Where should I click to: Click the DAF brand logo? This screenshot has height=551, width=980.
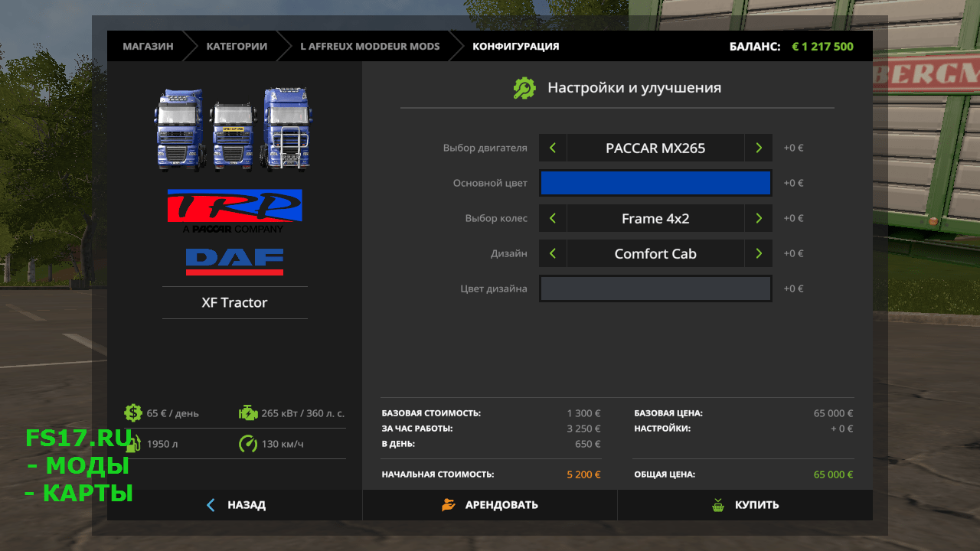point(234,261)
